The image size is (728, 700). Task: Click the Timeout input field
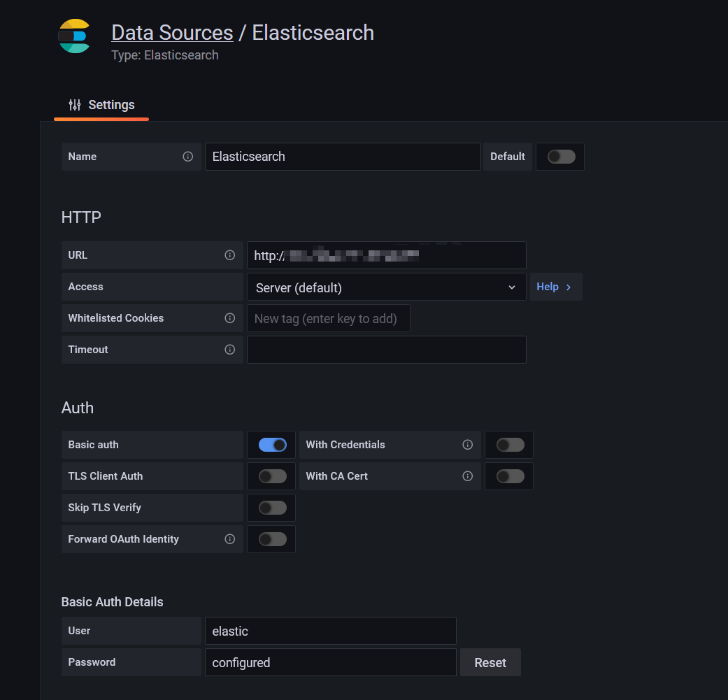(386, 350)
